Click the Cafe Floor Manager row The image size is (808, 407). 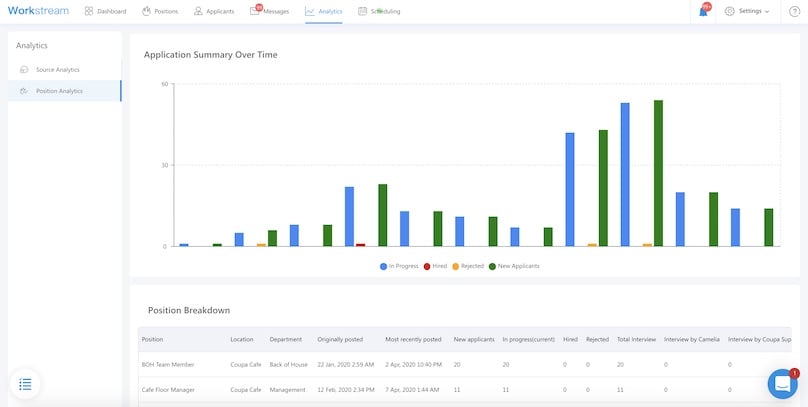click(168, 389)
